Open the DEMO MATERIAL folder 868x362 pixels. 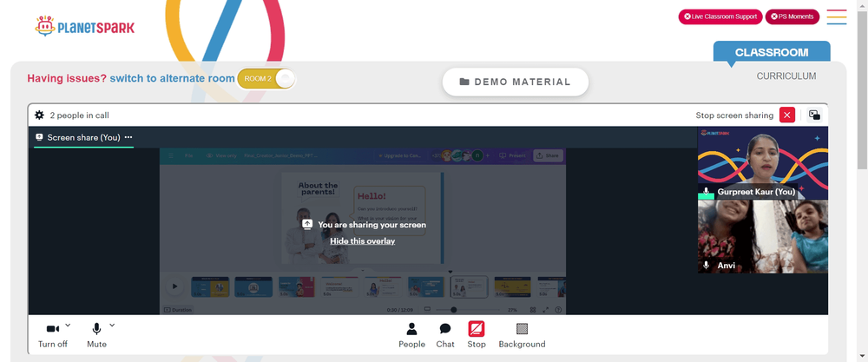(x=516, y=82)
